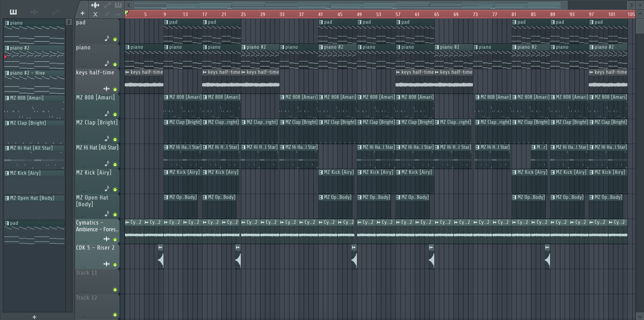Click waveform icon on CDK 5 Riser track
Image resolution: width=644 pixels, height=320 pixels.
[x=106, y=264]
